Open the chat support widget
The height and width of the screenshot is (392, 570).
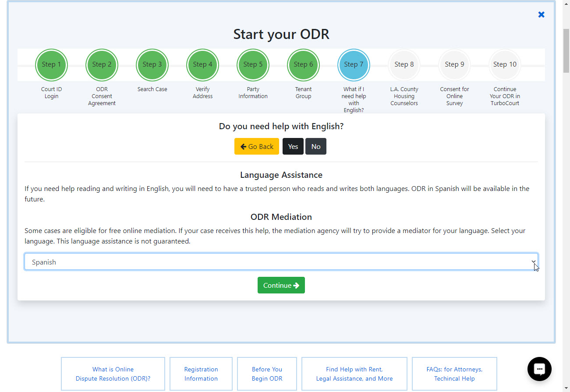click(x=539, y=369)
